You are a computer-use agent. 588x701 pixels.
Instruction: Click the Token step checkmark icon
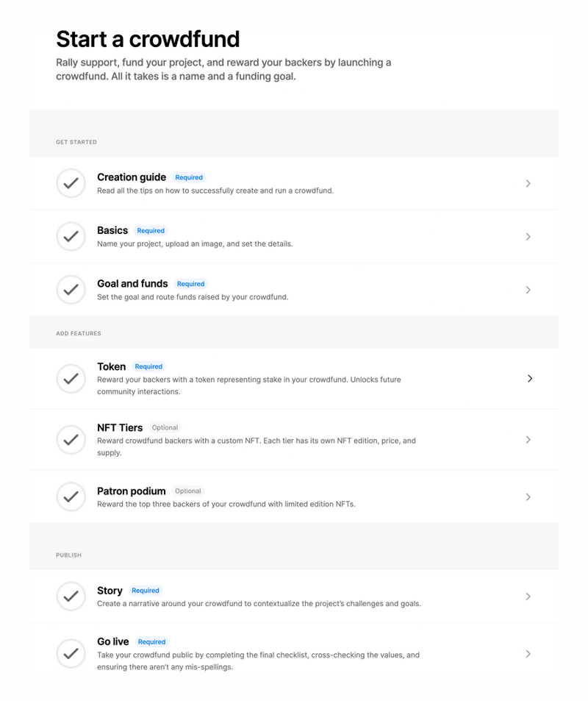(71, 379)
